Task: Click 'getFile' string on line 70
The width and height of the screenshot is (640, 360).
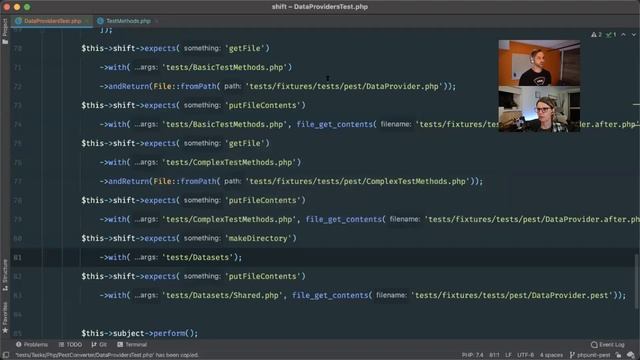Action: tap(245, 49)
